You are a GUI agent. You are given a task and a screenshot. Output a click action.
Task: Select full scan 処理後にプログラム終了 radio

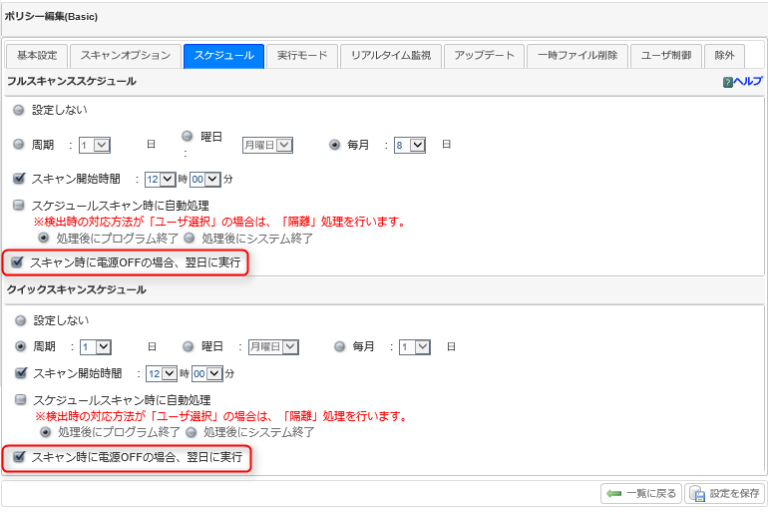[44, 238]
